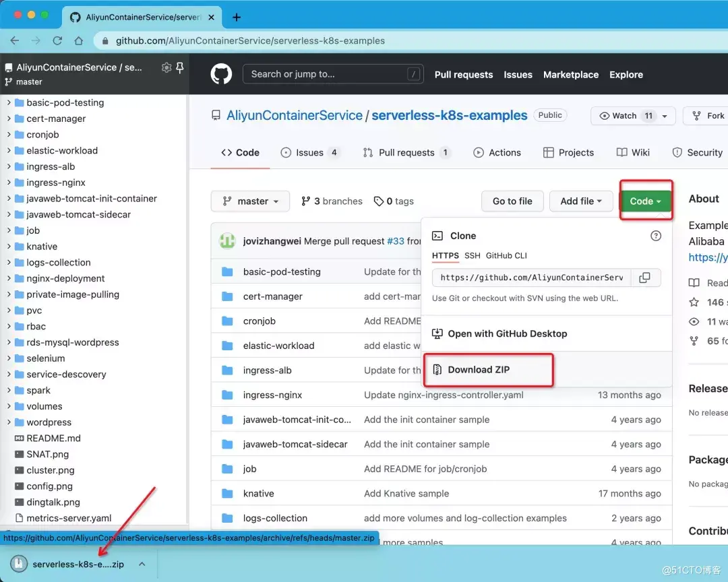Copy the HTTPS clone URL
Image resolution: width=728 pixels, height=582 pixels.
(644, 278)
